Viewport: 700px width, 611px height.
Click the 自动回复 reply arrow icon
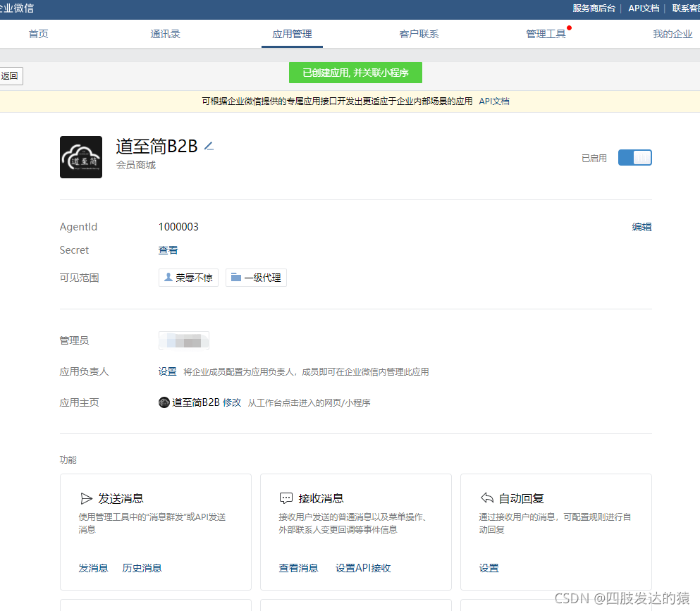486,498
